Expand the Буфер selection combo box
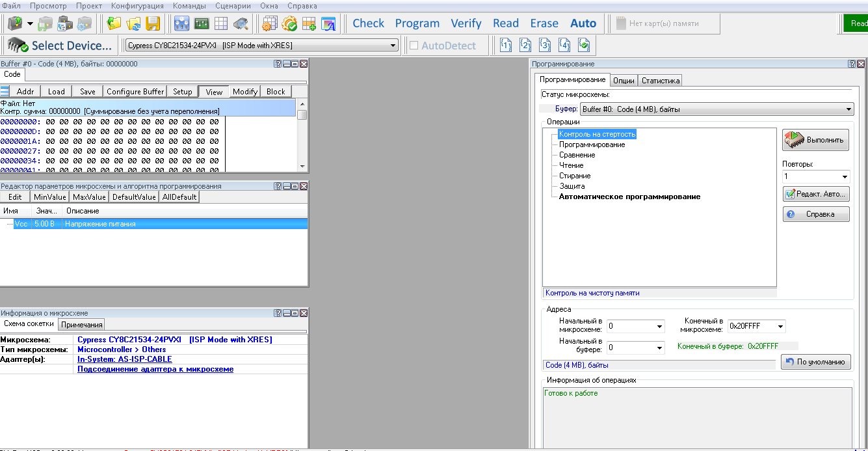Image resolution: width=868 pixels, height=451 pixels. 848,109
